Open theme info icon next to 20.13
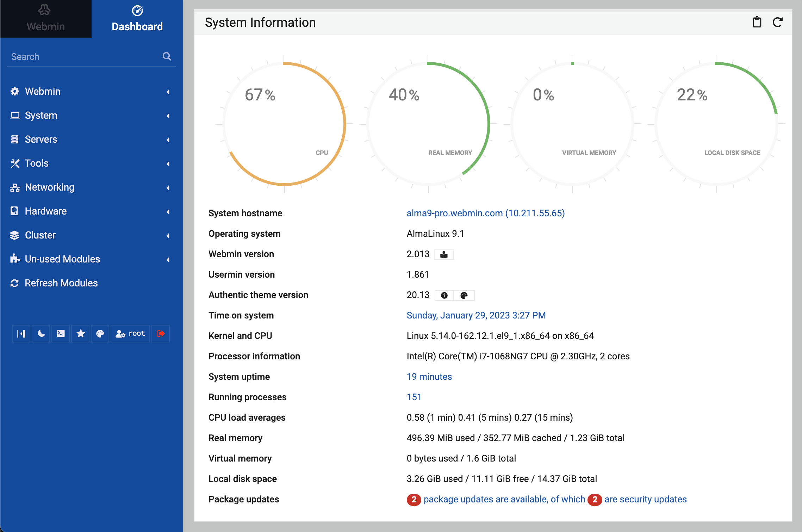 coord(444,296)
